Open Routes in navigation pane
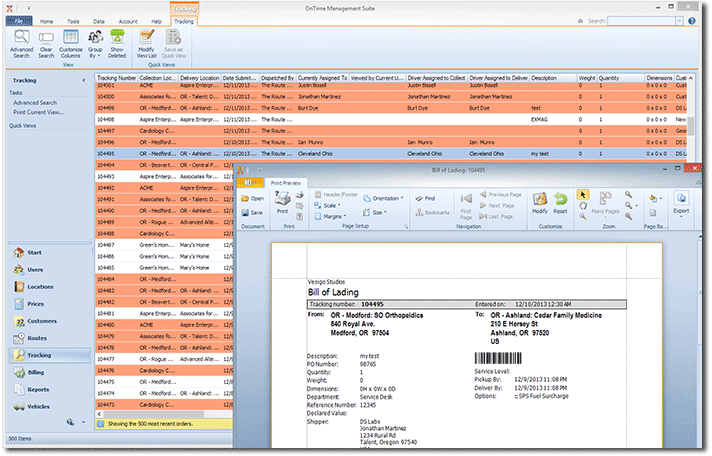Image resolution: width=712 pixels, height=456 pixels. (x=50, y=338)
